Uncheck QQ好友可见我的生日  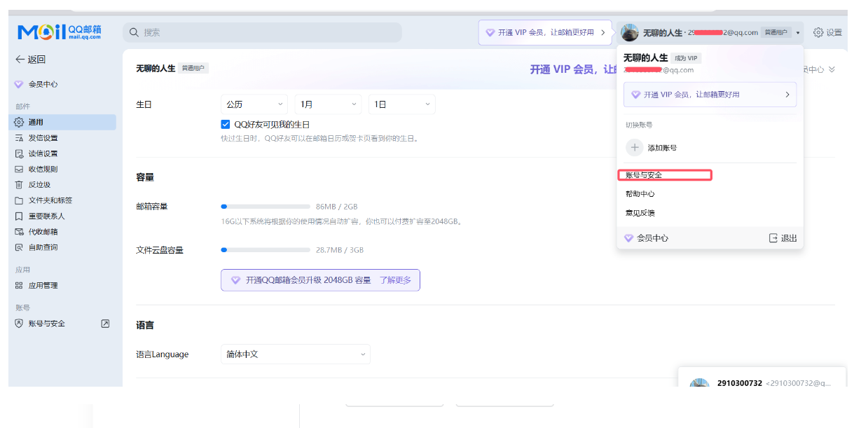click(x=226, y=124)
